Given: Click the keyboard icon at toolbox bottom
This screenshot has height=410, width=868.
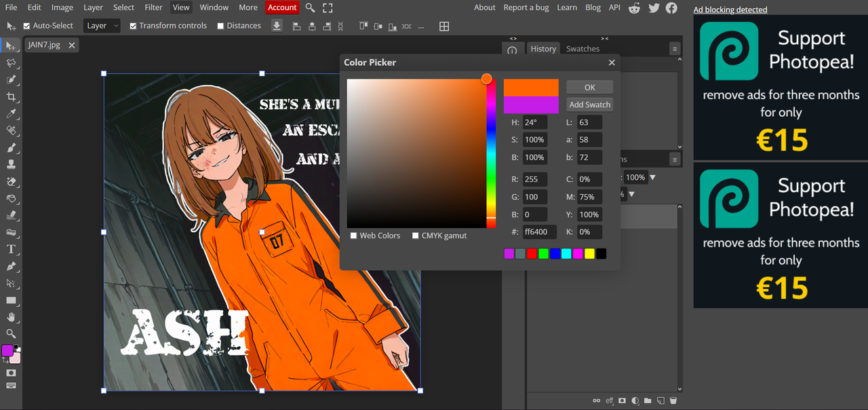Looking at the screenshot, I should tap(11, 386).
